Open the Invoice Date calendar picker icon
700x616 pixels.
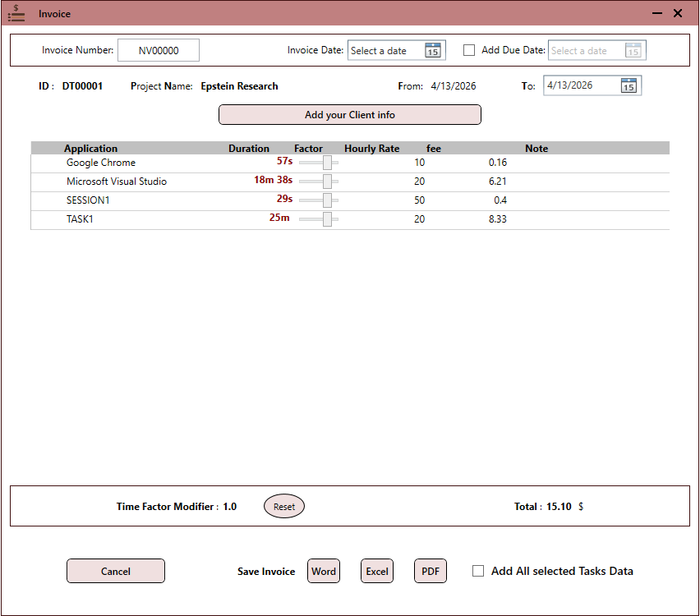tap(435, 50)
